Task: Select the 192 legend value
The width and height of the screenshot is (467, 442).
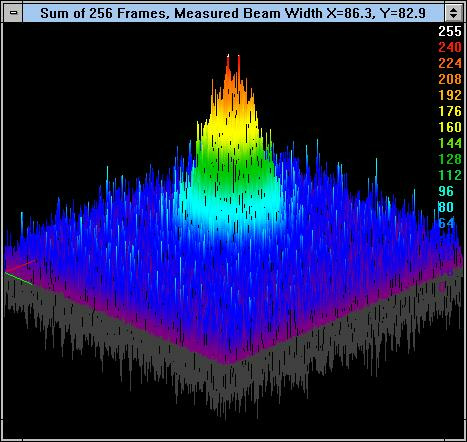Action: tap(450, 95)
